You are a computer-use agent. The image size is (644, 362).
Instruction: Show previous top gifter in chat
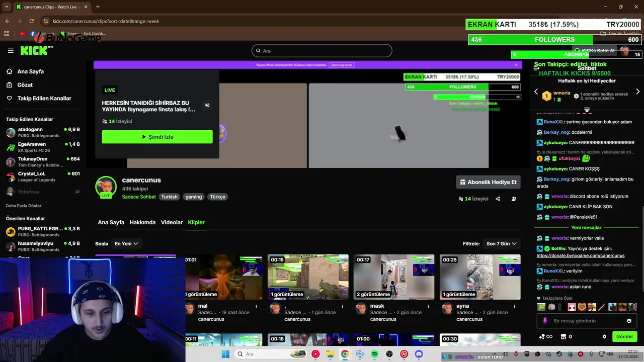coord(536,92)
